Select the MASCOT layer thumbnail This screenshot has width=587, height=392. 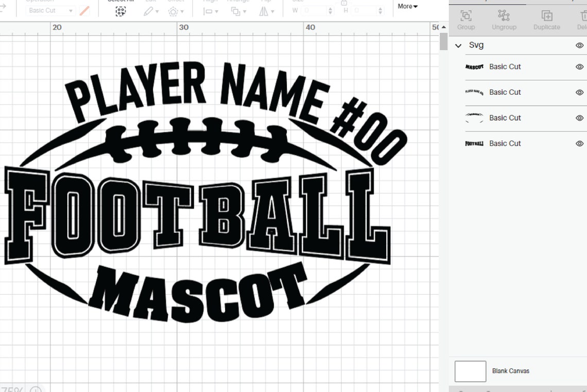click(474, 66)
